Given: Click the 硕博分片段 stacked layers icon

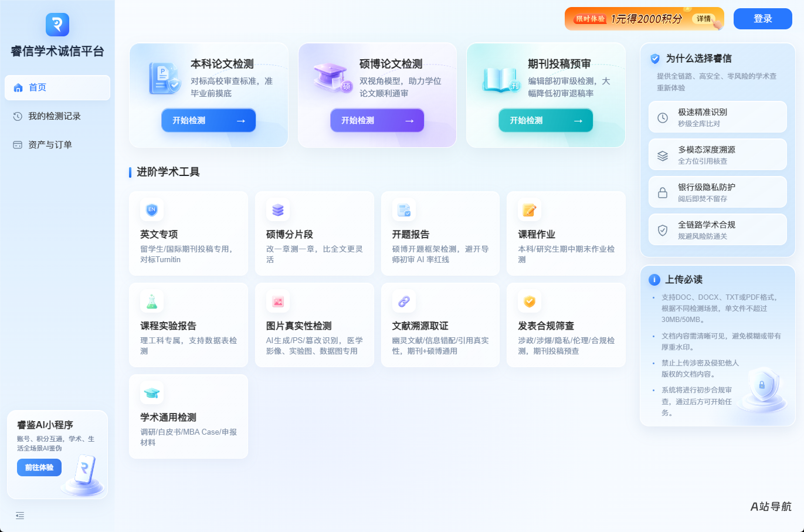Looking at the screenshot, I should click(278, 210).
